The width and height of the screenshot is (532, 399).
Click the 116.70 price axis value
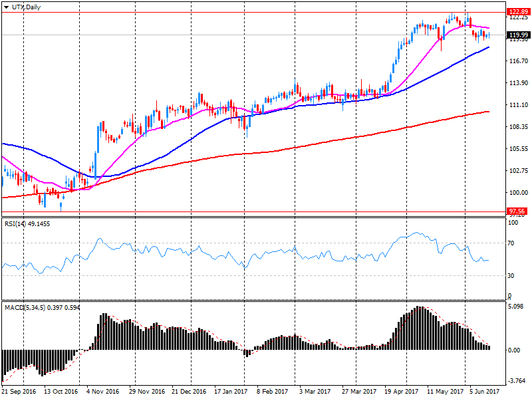point(519,61)
